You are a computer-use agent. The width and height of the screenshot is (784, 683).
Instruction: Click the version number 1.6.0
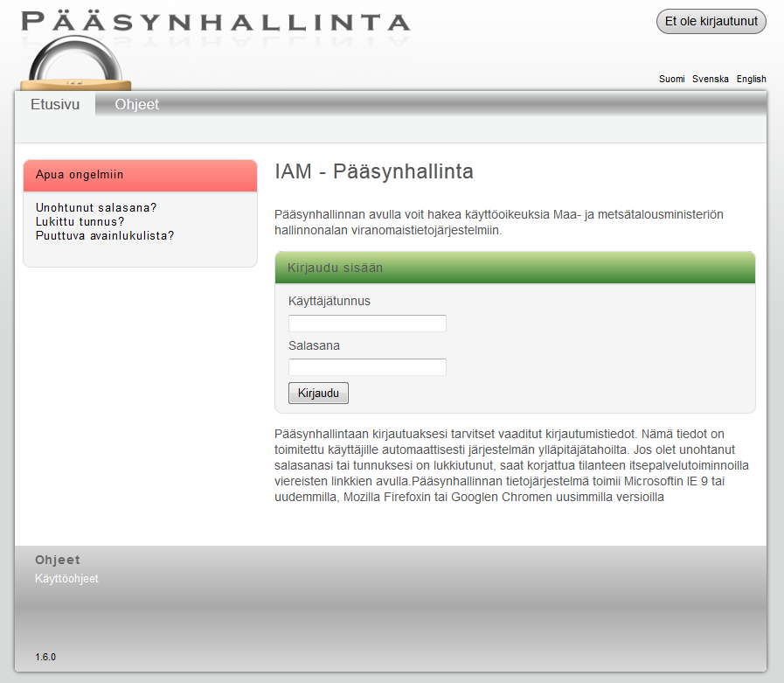click(45, 657)
